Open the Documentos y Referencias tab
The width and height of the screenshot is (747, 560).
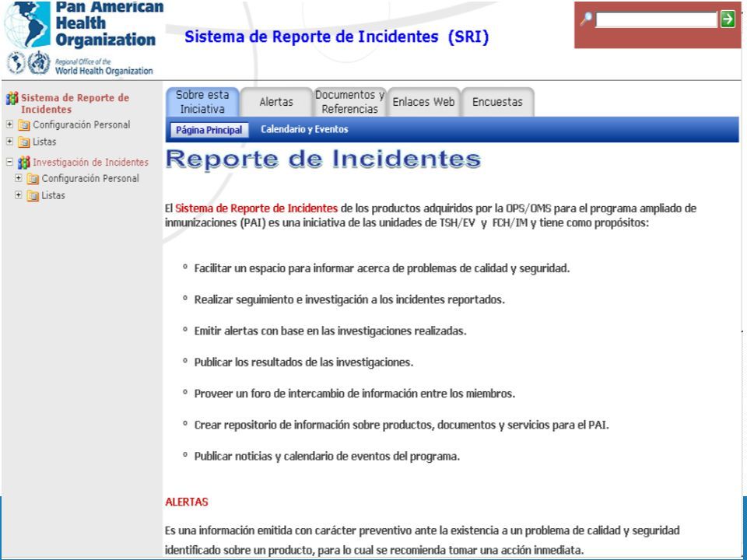[x=349, y=102]
